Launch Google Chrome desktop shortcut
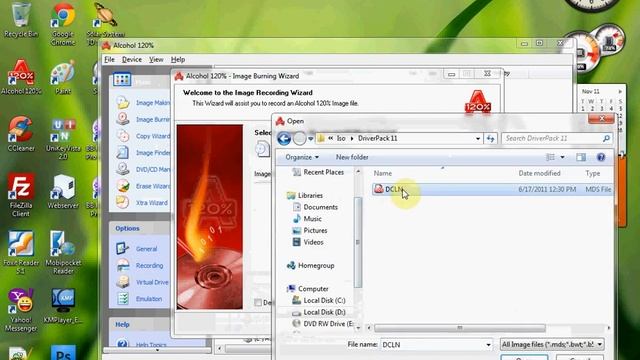The height and width of the screenshot is (360, 640). (63, 24)
